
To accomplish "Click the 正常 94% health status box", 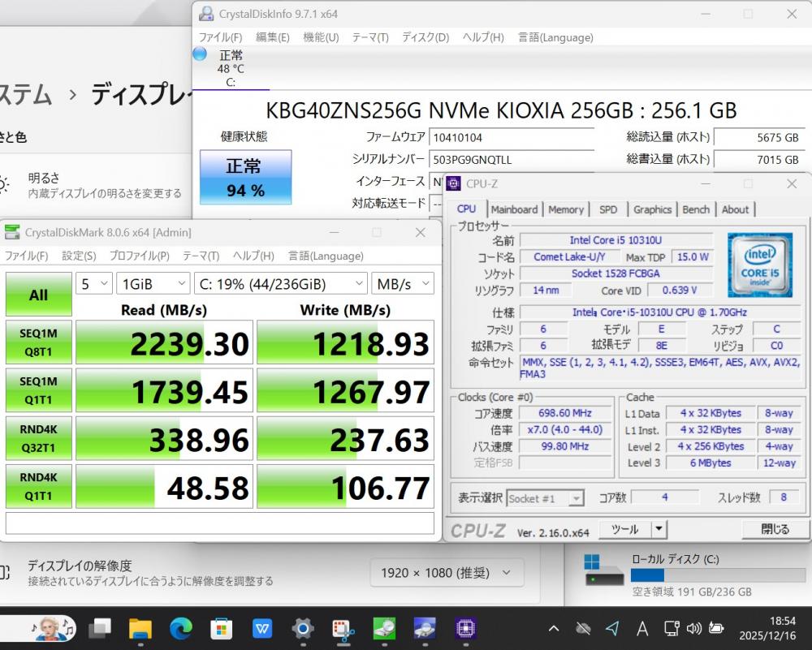I will (x=245, y=178).
